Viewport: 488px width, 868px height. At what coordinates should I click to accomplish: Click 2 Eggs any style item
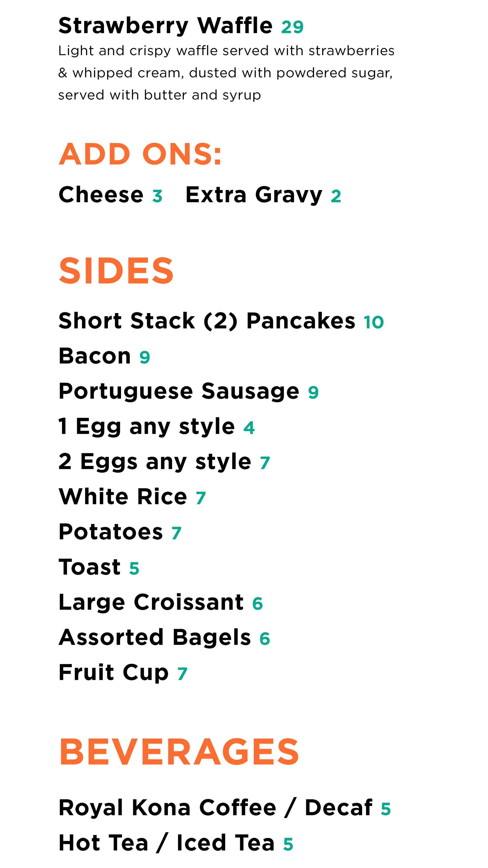[155, 461]
